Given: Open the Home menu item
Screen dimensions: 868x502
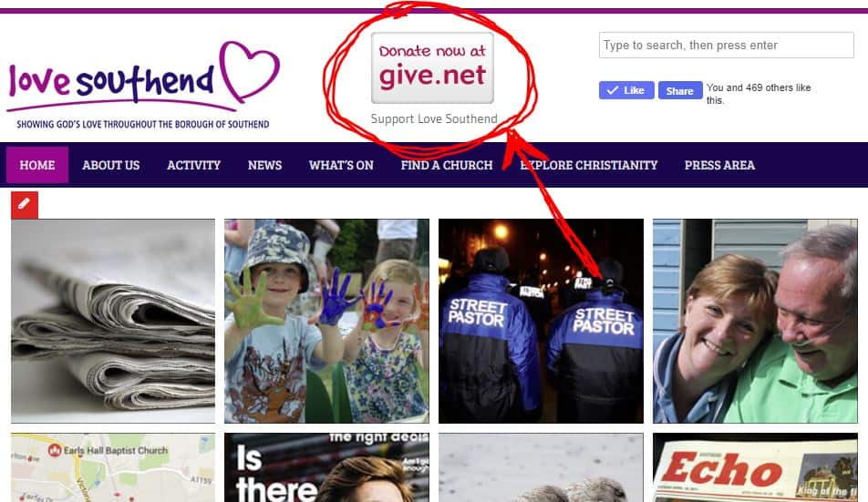Looking at the screenshot, I should point(37,165).
